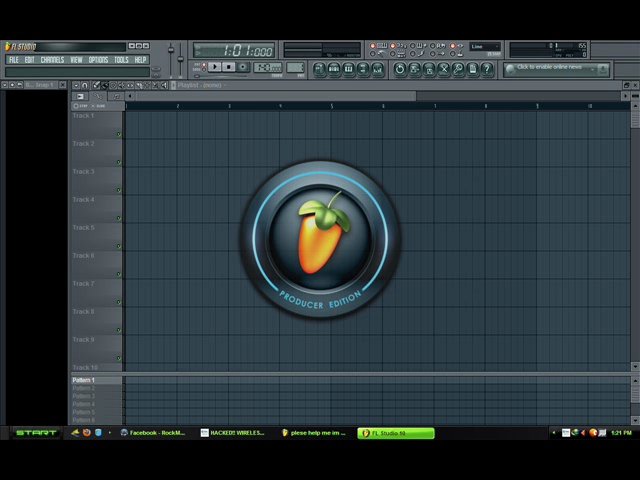
Task: Click the one-click recording microphone icon
Action: (x=458, y=69)
